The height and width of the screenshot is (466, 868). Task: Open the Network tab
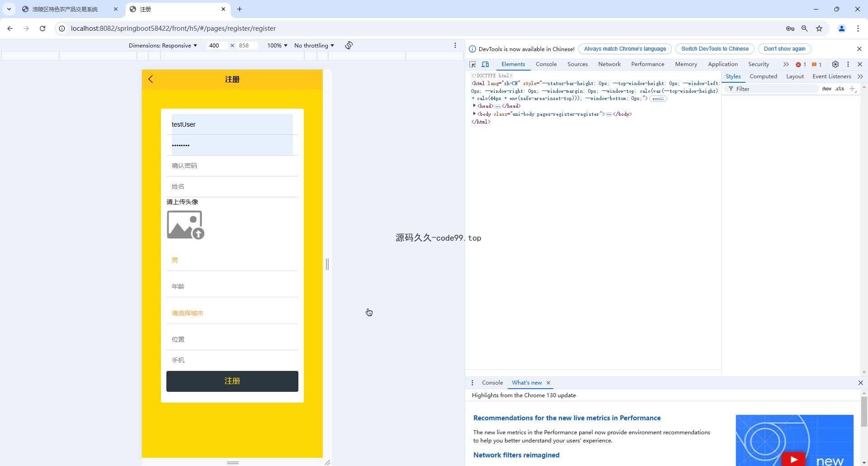(609, 64)
